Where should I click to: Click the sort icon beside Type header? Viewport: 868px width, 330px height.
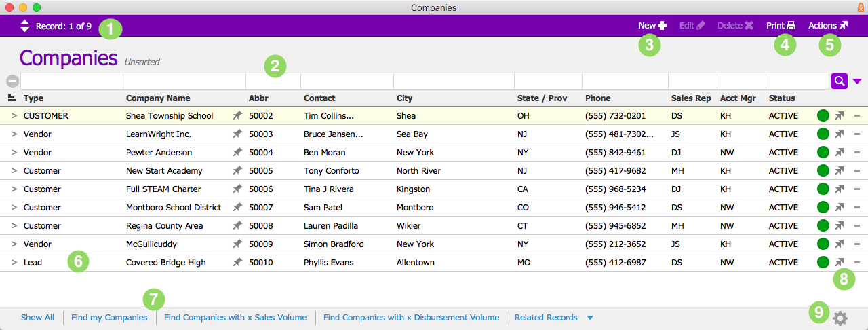[12, 98]
